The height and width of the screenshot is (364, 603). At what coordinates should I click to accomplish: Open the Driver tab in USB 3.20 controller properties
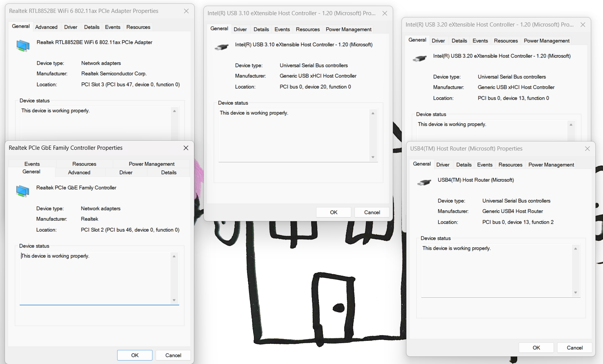pyautogui.click(x=438, y=41)
